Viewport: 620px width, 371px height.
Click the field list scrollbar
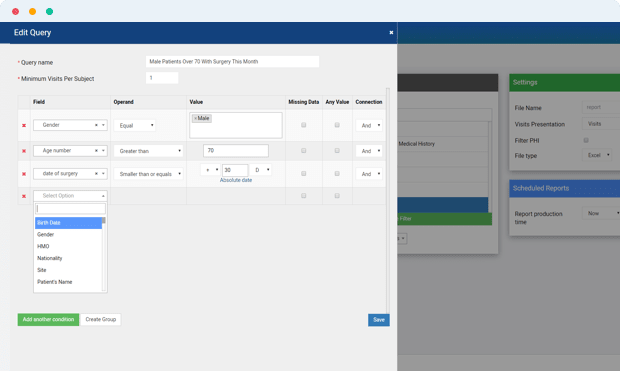(104, 253)
